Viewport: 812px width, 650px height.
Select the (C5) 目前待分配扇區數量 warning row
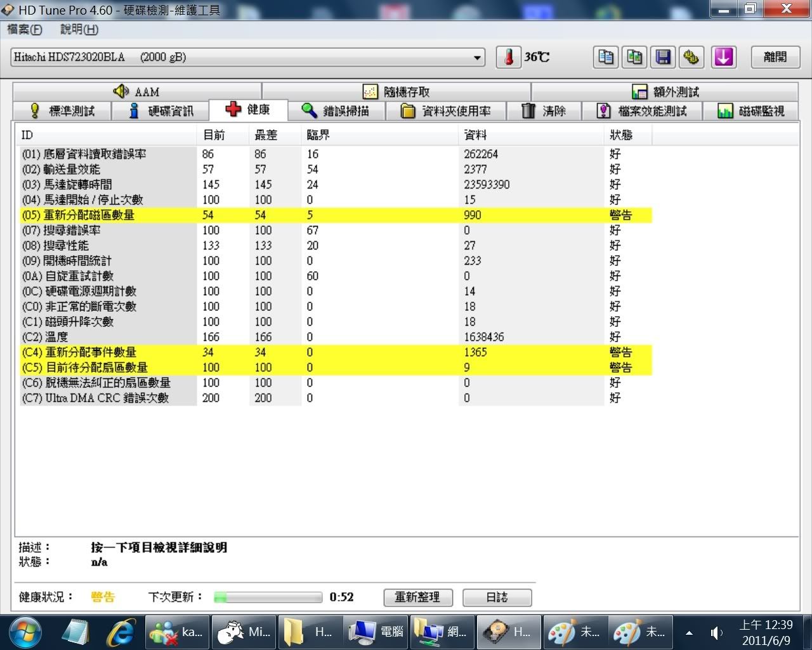335,368
